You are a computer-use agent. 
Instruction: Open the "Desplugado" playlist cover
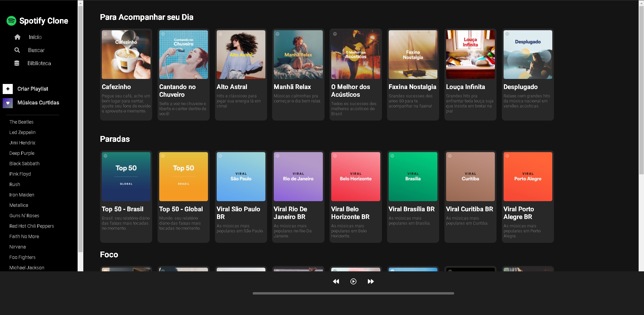click(x=527, y=54)
